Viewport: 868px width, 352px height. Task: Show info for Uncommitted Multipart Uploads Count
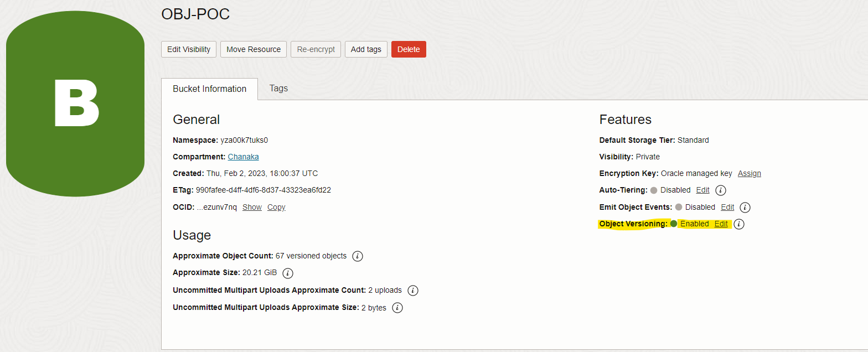click(412, 291)
